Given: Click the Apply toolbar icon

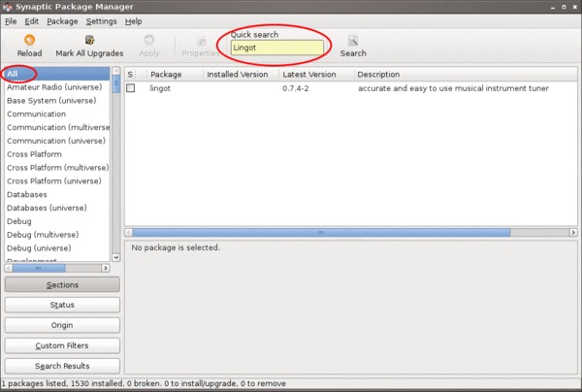Looking at the screenshot, I should tap(148, 41).
